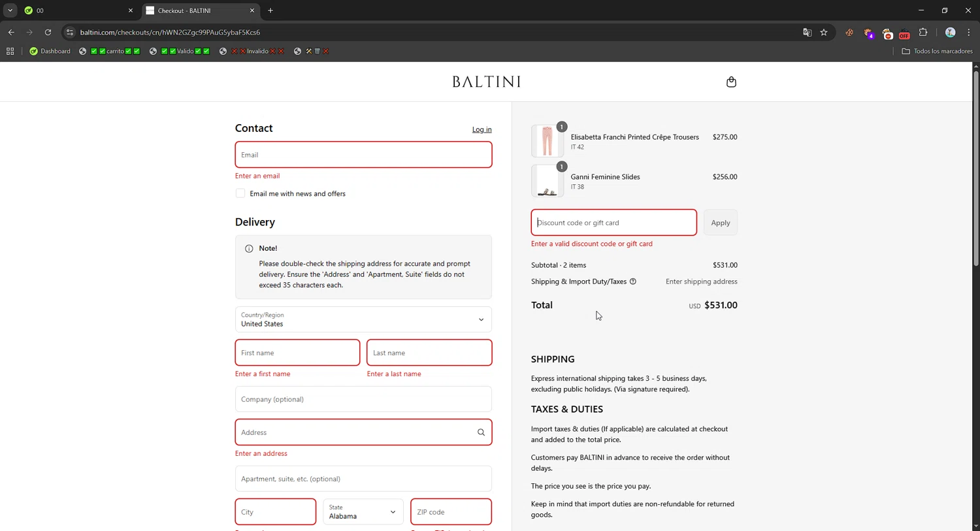
Task: Click the Apartment, suite, etc. field
Action: coord(363,479)
